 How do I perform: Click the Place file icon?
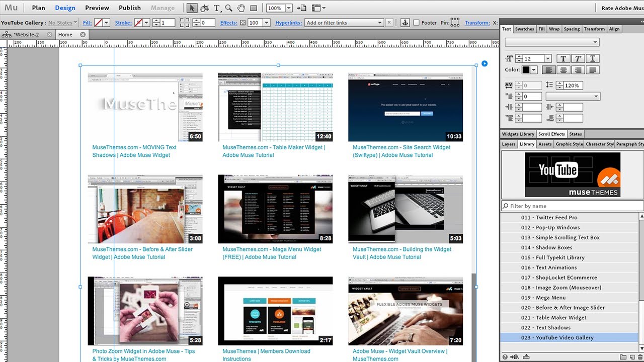[x=301, y=8]
